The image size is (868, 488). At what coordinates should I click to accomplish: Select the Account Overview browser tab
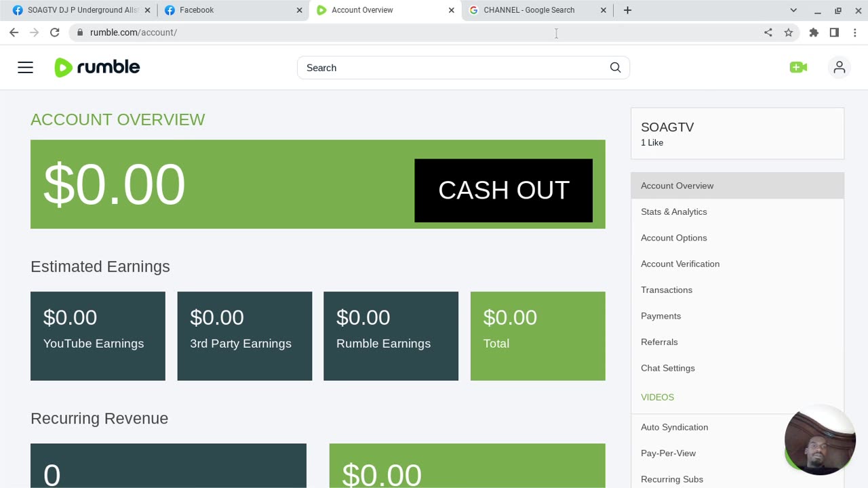[385, 10]
